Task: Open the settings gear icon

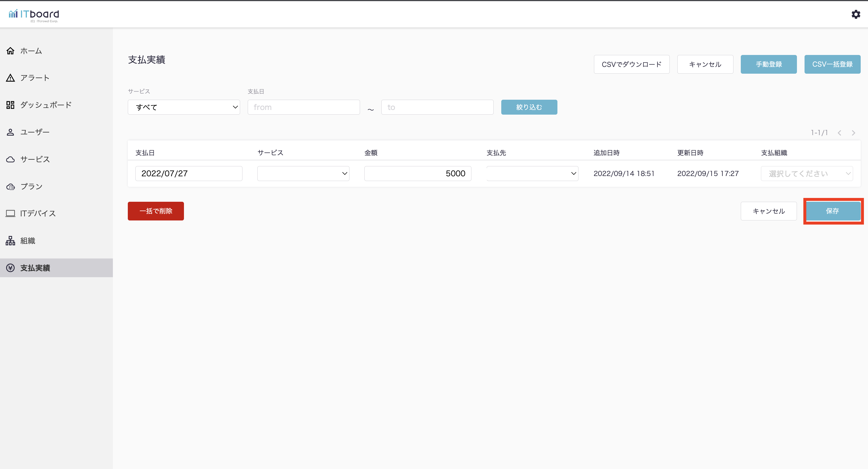Action: [x=855, y=14]
